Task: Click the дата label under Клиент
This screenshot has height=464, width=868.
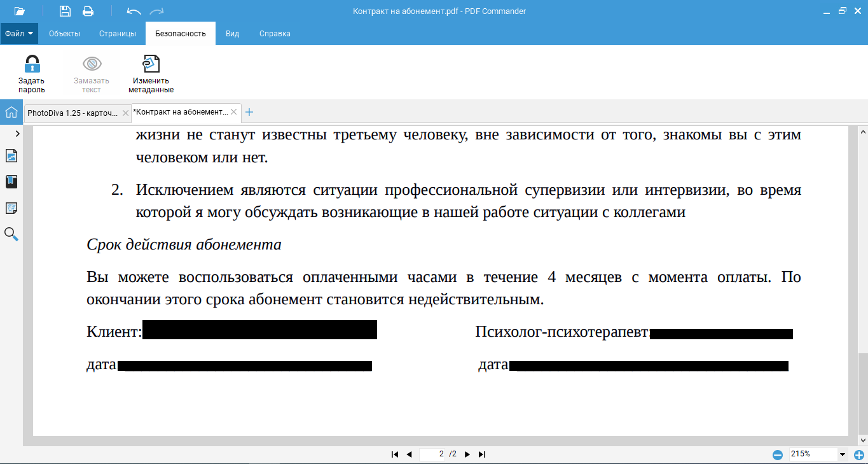Action: pyautogui.click(x=102, y=365)
